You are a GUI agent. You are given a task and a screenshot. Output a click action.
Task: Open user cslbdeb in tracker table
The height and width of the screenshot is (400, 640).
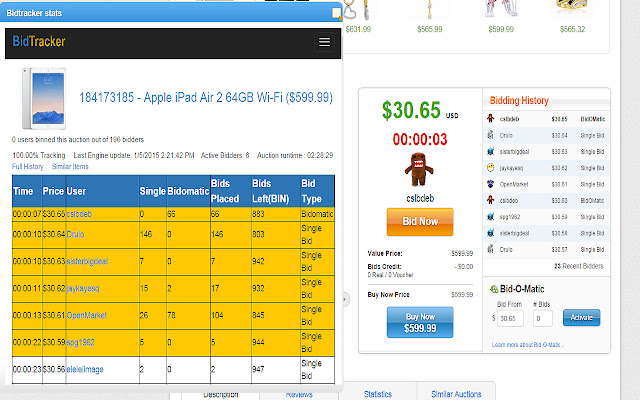coord(79,214)
